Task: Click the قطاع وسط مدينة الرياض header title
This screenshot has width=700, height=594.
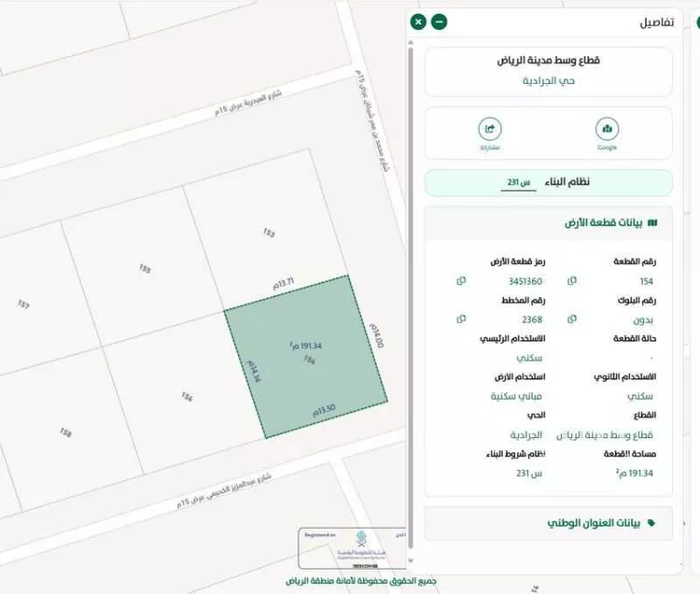Action: (x=549, y=60)
